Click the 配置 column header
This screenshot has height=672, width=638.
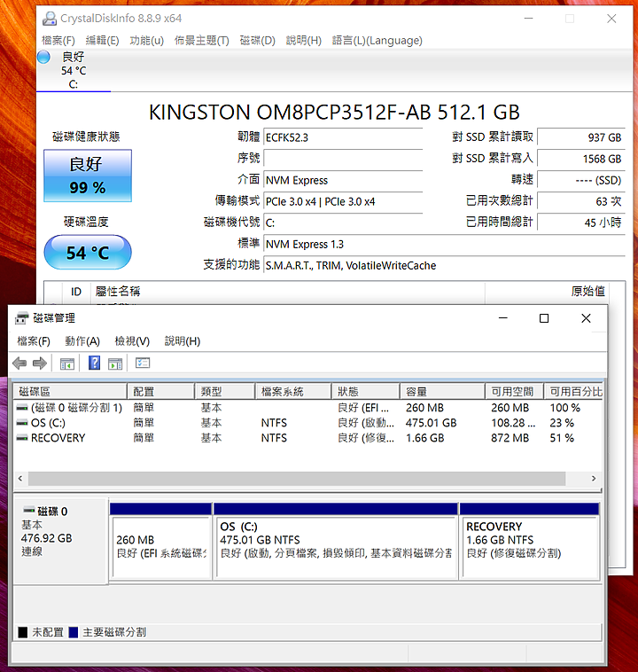click(160, 391)
